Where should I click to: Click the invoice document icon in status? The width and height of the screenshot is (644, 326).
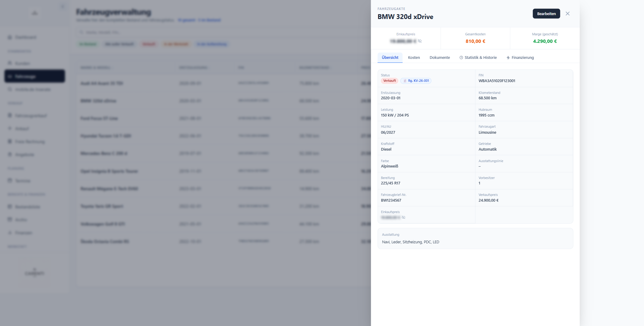(x=405, y=81)
